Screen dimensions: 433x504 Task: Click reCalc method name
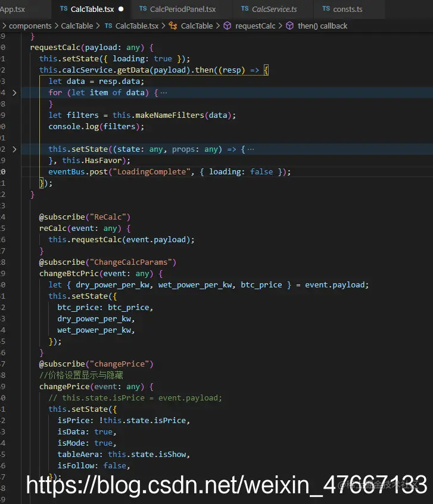[53, 228]
